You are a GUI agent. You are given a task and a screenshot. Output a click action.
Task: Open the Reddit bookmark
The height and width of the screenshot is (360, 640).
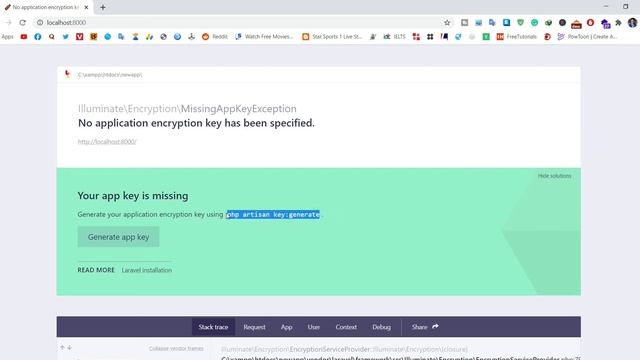pyautogui.click(x=215, y=37)
